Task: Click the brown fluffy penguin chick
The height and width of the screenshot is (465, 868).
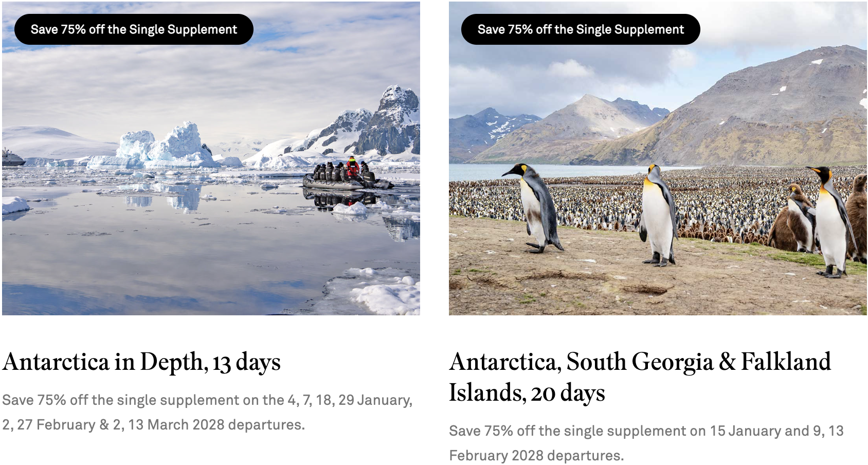Action: coord(792,219)
